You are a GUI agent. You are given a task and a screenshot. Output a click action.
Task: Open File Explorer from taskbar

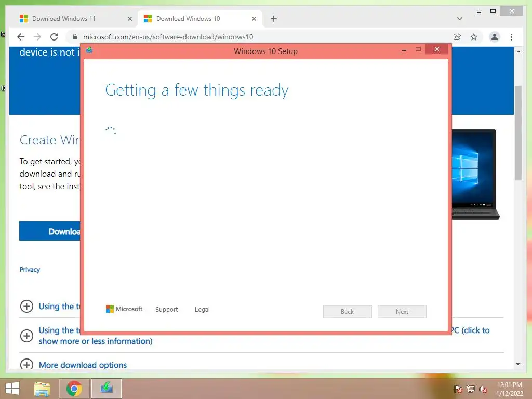point(42,389)
